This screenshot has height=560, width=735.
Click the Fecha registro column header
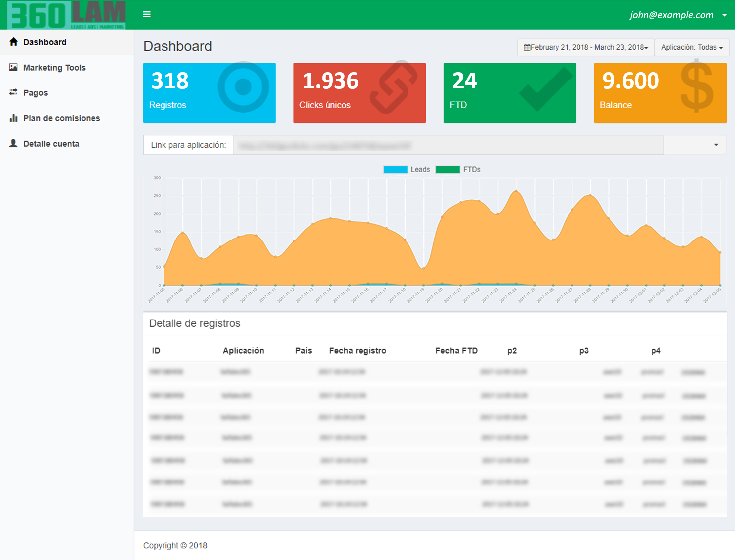point(358,351)
